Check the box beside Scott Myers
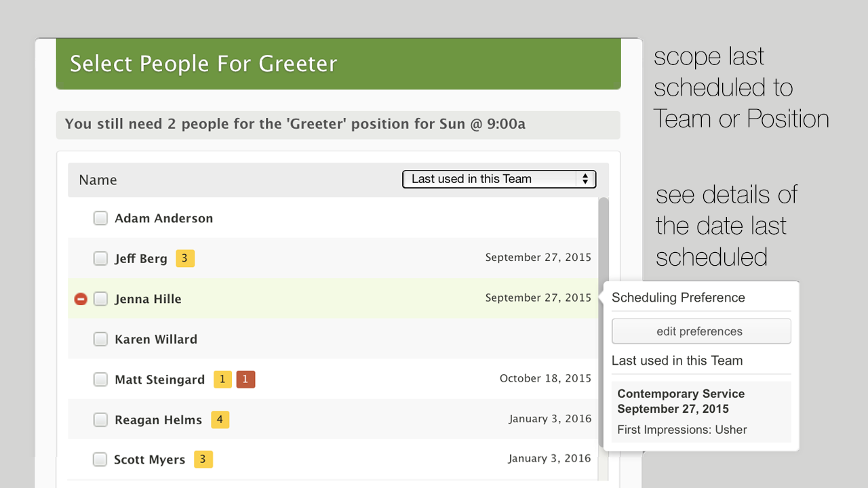The height and width of the screenshot is (488, 868). pos(100,459)
